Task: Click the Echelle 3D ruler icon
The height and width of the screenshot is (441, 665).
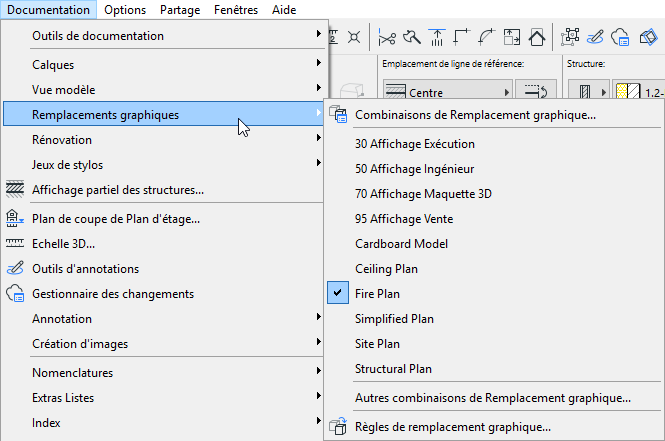Action: tap(15, 243)
